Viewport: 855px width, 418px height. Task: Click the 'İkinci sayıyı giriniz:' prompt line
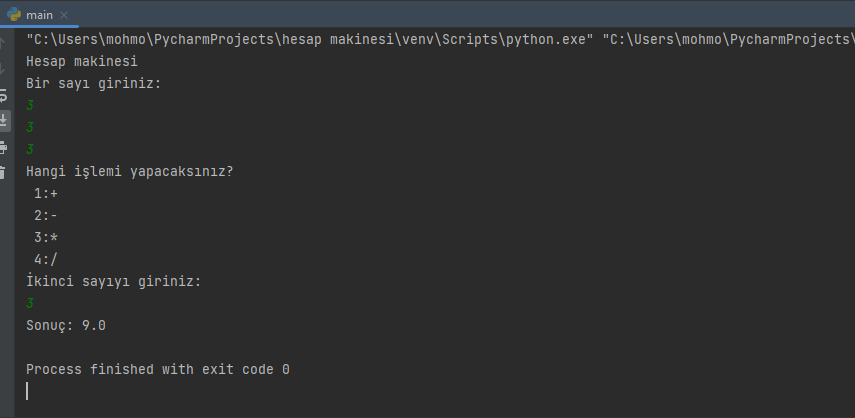coord(113,281)
